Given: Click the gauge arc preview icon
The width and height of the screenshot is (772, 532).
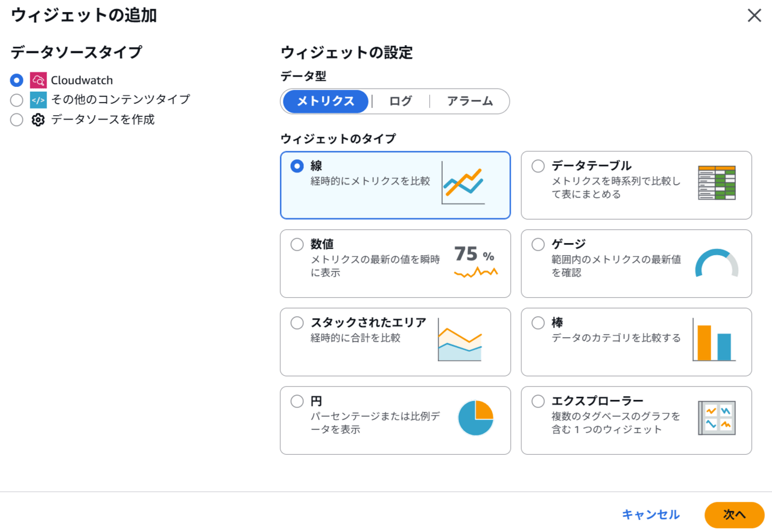Looking at the screenshot, I should [x=717, y=263].
